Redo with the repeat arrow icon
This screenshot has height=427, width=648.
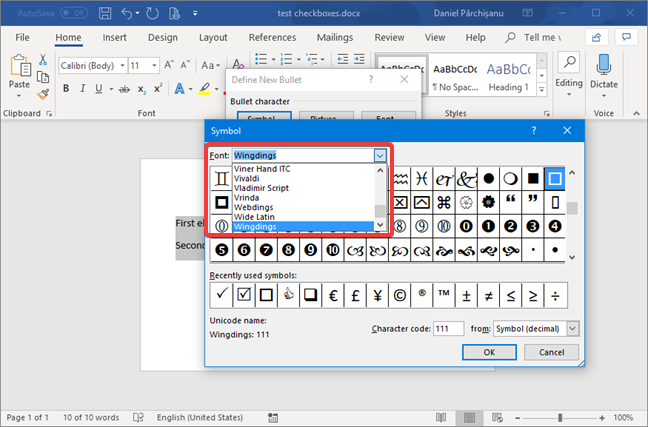click(x=152, y=13)
